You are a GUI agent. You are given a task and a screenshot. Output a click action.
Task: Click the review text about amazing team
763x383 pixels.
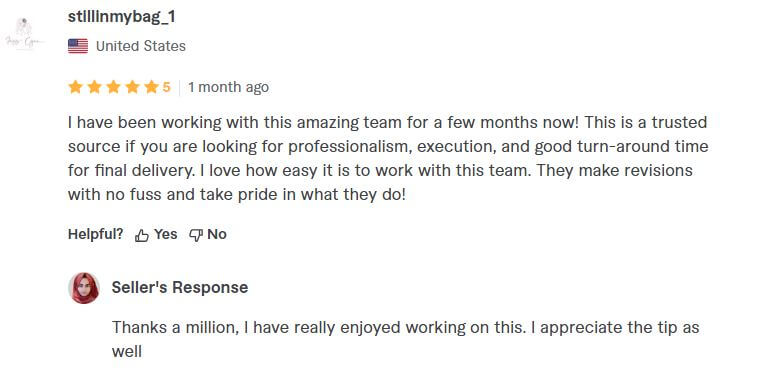click(x=388, y=158)
